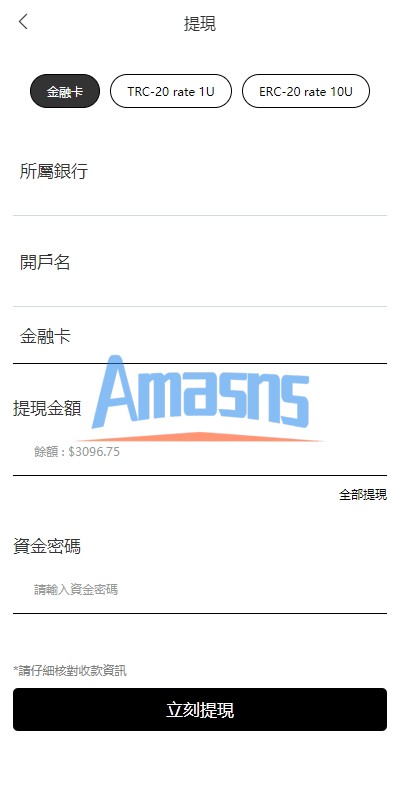Click the 提現 page title
Viewport: 400px width, 800px height.
[200, 23]
